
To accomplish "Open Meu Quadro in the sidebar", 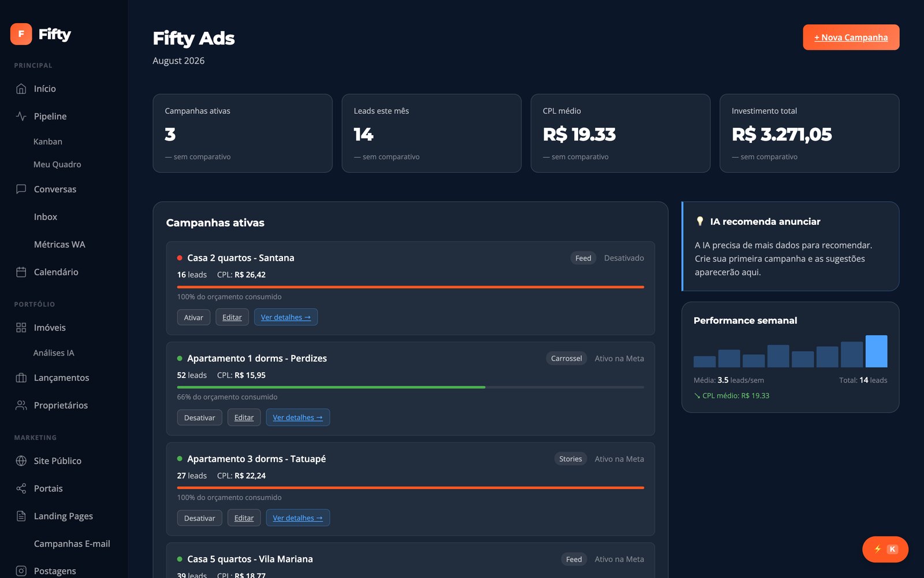I will coord(57,164).
